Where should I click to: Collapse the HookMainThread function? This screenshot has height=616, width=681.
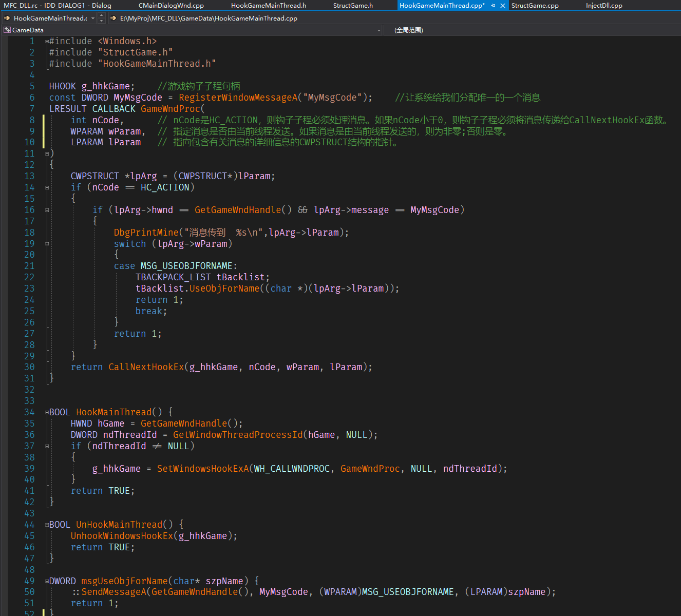tap(47, 413)
